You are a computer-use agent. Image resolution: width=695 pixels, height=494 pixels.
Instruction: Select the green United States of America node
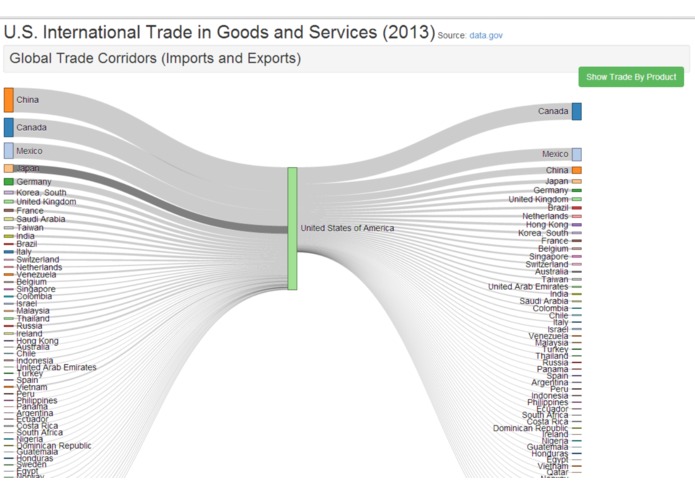(292, 229)
